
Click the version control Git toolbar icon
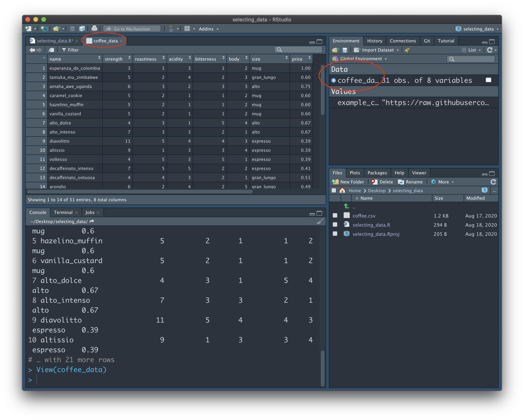171,29
